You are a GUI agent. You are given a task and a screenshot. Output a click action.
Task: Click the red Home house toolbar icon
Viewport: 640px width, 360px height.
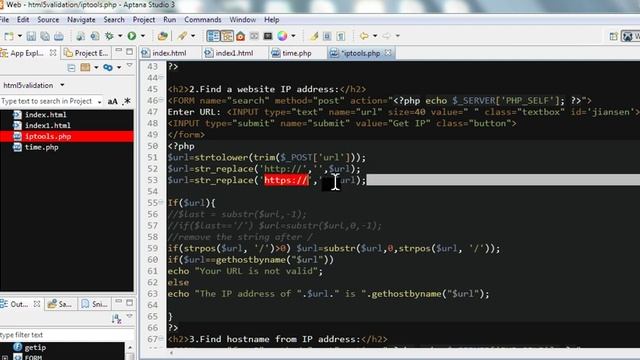click(x=240, y=36)
